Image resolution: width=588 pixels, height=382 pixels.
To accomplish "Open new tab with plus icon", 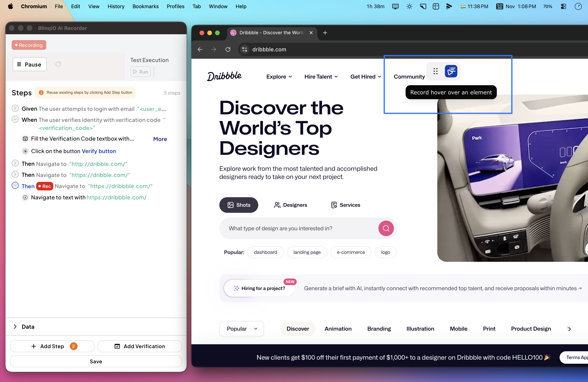I will coord(325,33).
